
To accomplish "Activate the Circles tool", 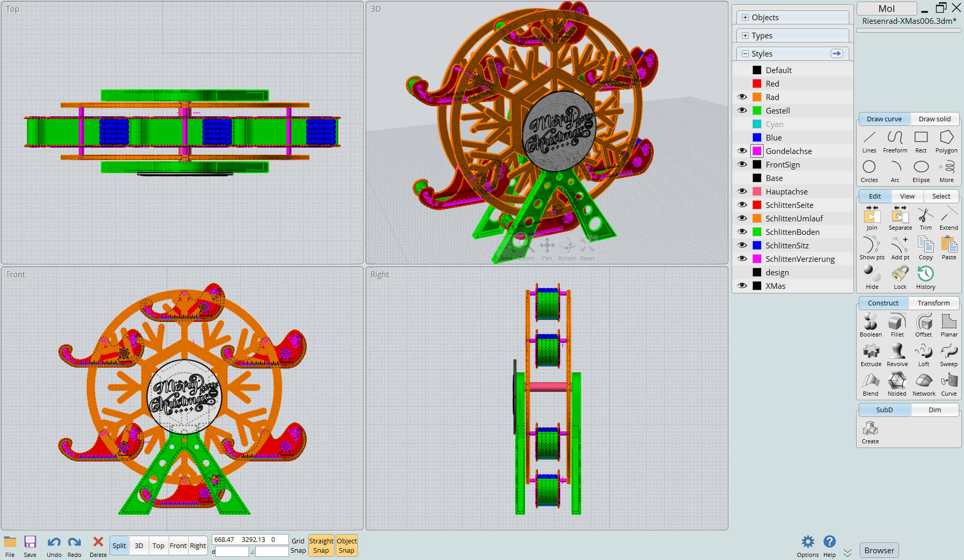I will (869, 171).
